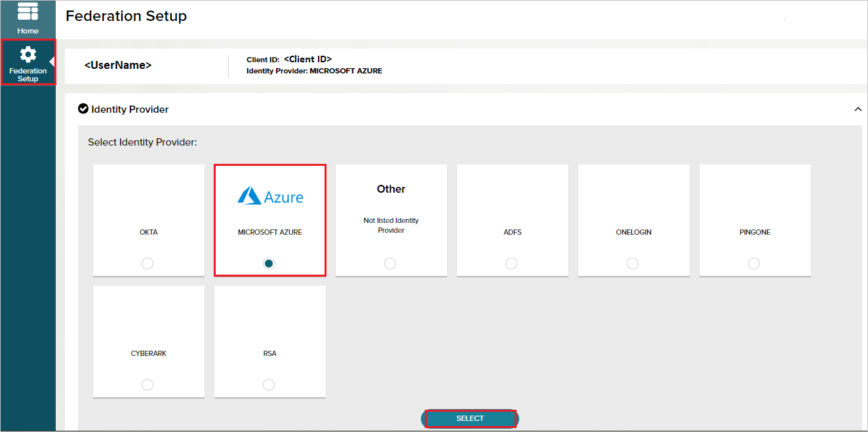This screenshot has height=432, width=868.
Task: Click the OKTA label text
Action: 149,232
